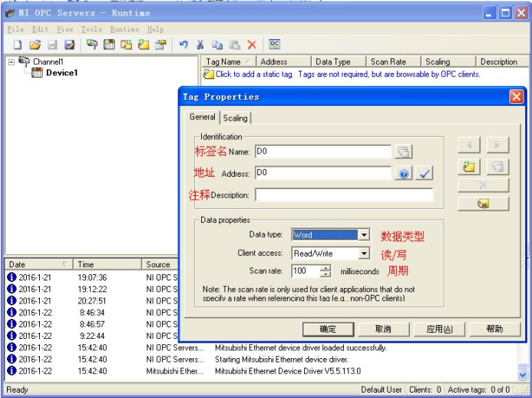Collapse the Channel1 tree node

click(12, 61)
